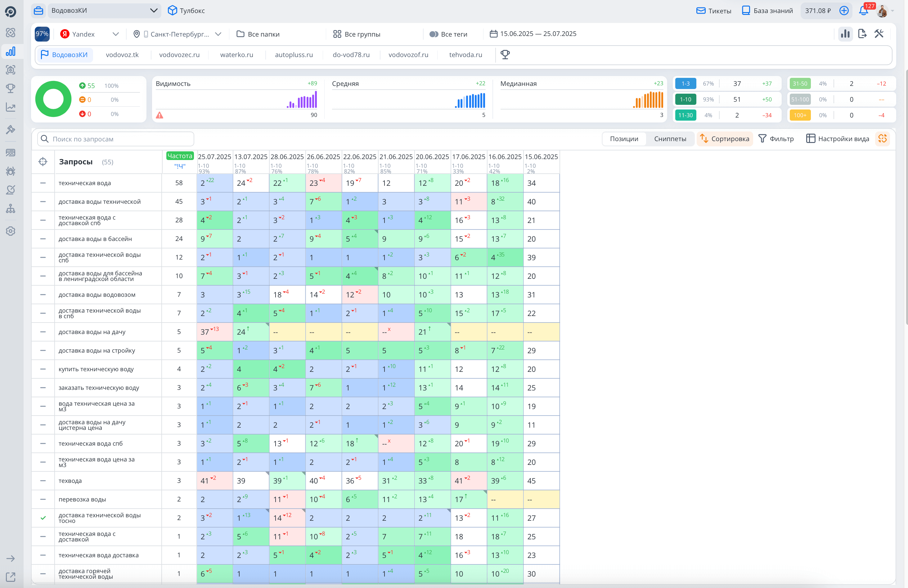The width and height of the screenshot is (908, 588).
Task: Toggle checkmark for доставка технической воды тосно
Action: [x=43, y=518]
